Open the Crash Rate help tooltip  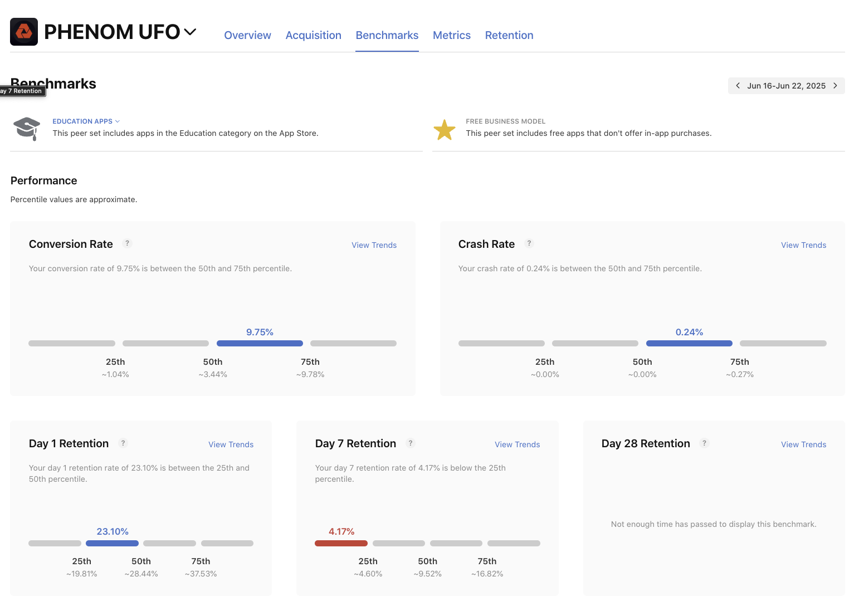point(529,243)
